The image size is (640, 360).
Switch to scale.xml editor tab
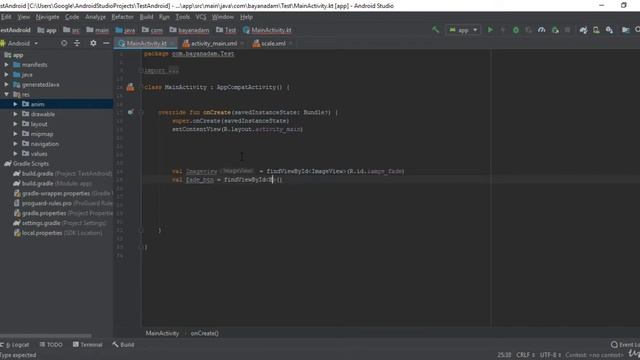273,43
